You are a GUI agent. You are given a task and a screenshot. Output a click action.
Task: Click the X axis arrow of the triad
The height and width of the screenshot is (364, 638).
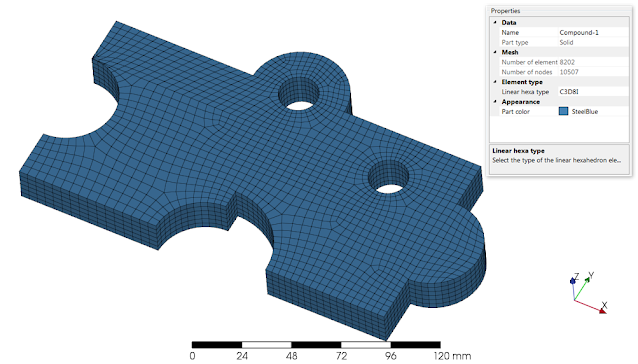602,311
